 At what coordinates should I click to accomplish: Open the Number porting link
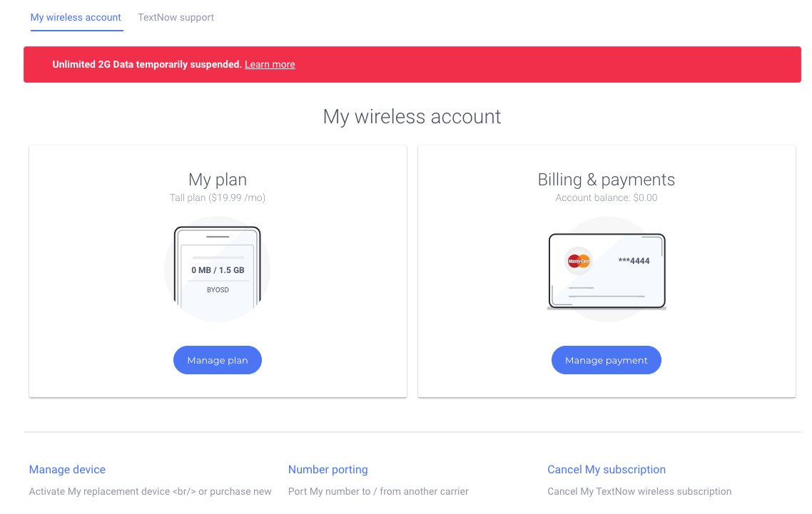(x=328, y=469)
